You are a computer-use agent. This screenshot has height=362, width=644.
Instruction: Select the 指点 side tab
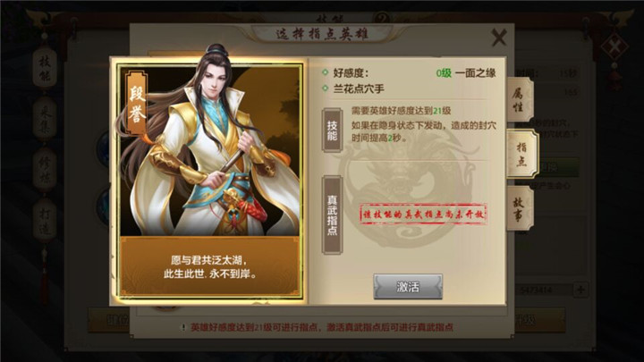point(521,154)
